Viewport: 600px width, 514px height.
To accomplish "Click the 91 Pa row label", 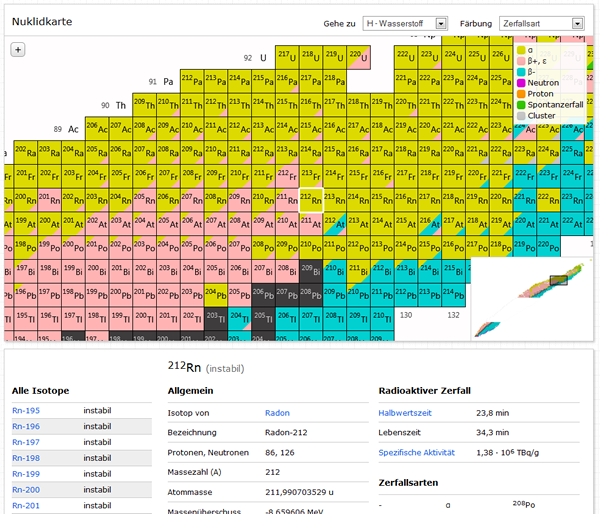I will (161, 82).
